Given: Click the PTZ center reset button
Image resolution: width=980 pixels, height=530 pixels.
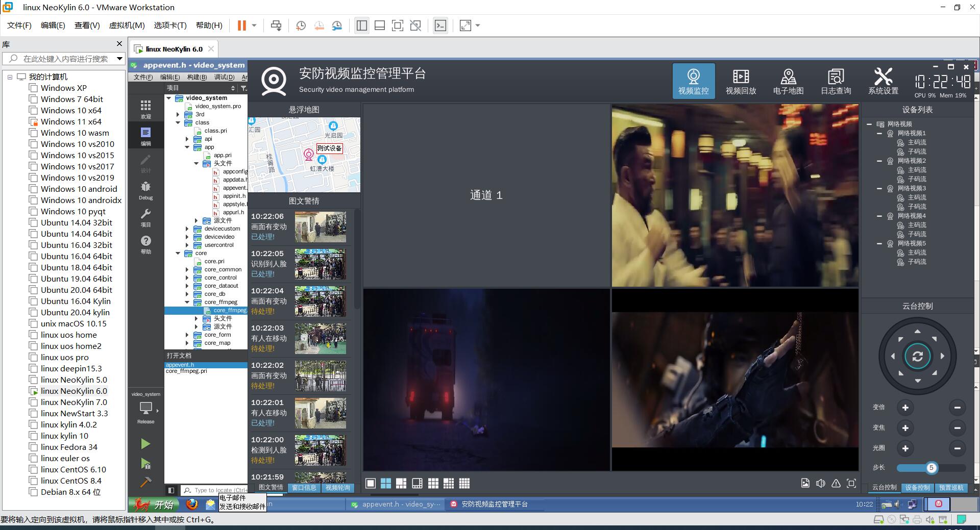Looking at the screenshot, I should tap(917, 357).
